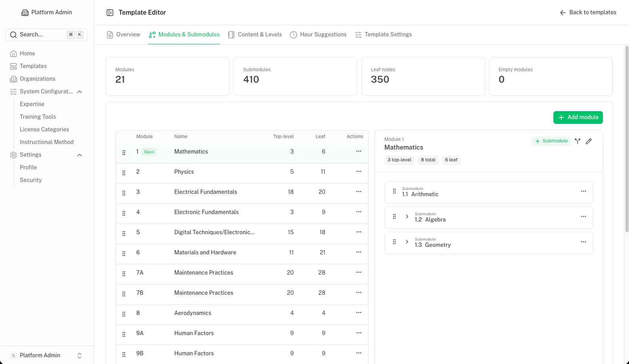Screen dimensions: 629x364
Task: Open actions menu for Electrical Fundamentals row
Action: pyautogui.click(x=359, y=191)
